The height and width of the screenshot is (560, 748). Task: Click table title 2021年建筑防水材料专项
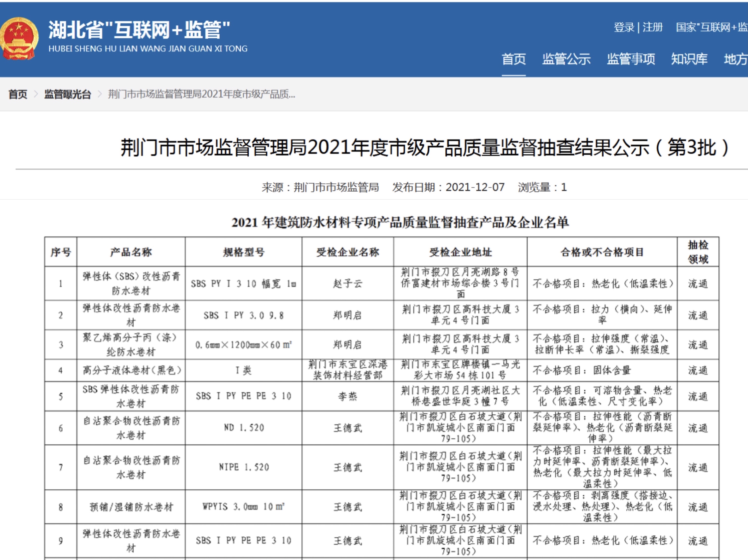[x=400, y=223]
